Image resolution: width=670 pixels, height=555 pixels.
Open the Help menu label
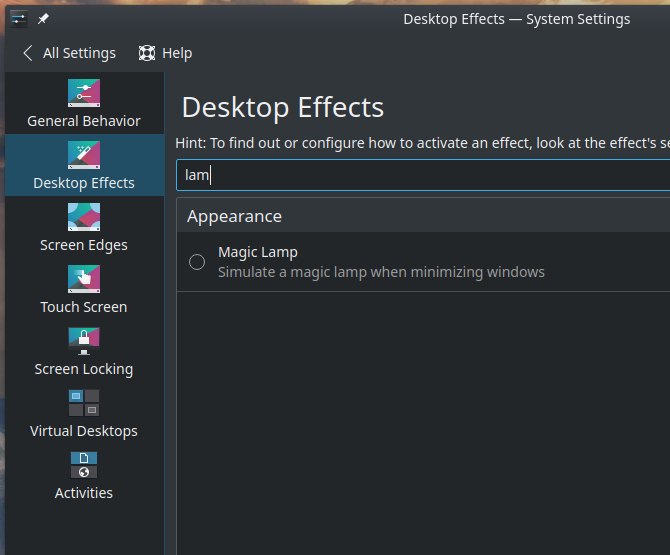point(177,53)
